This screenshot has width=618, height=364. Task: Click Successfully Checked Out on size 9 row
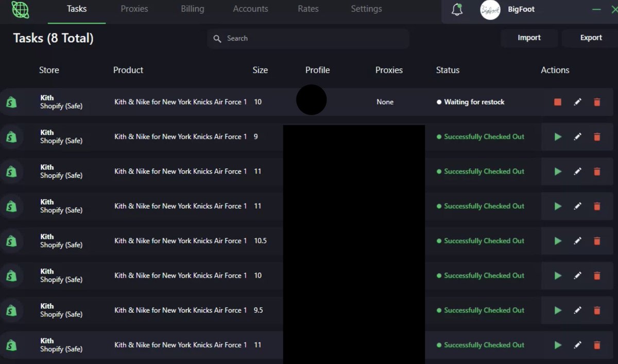pyautogui.click(x=484, y=137)
